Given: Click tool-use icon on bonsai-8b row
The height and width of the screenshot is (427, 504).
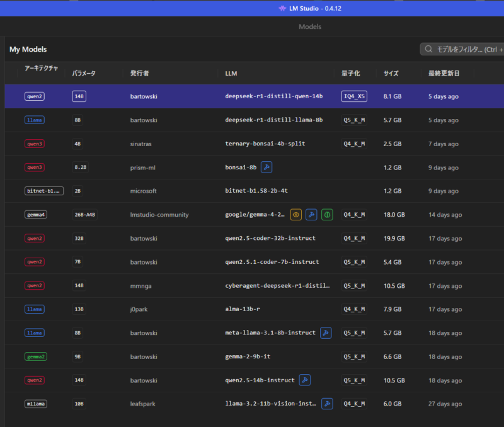Looking at the screenshot, I should pos(266,168).
